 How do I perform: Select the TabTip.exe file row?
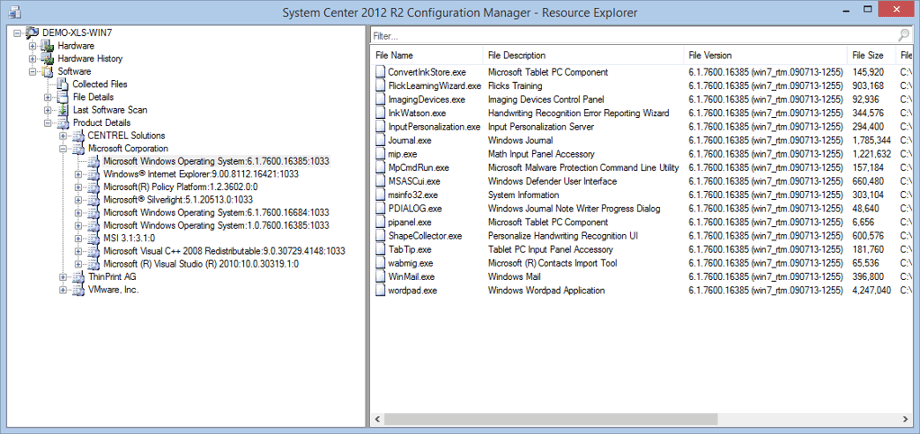[643, 249]
